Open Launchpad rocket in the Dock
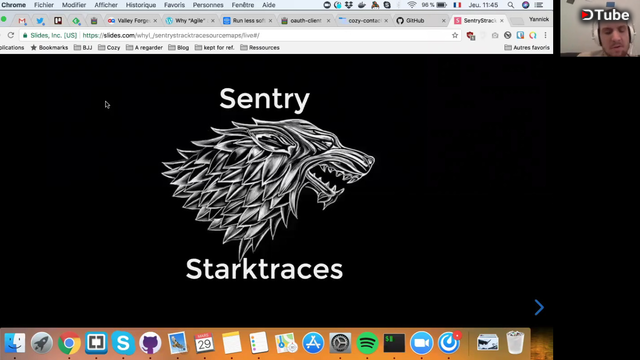Viewport: 640px width, 360px height. (42, 342)
